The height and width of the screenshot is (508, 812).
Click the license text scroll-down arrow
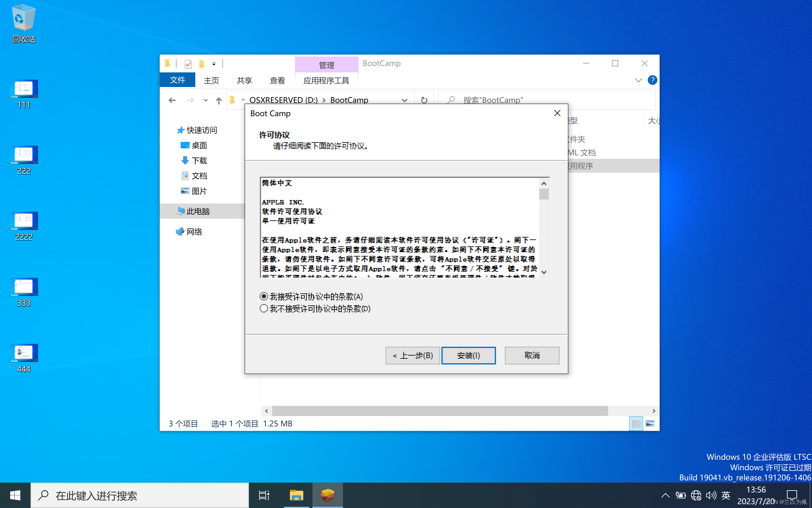tap(544, 272)
